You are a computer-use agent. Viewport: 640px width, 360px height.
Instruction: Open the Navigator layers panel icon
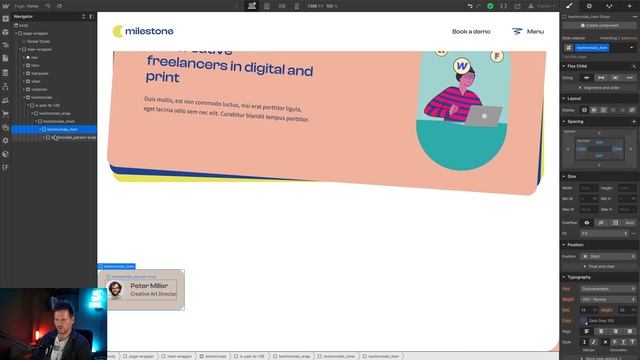click(x=6, y=45)
